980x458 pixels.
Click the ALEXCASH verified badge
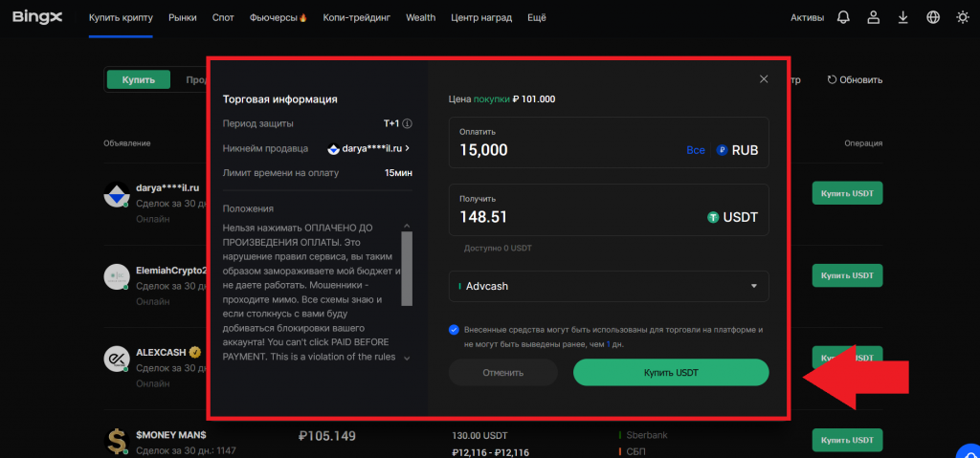click(195, 352)
